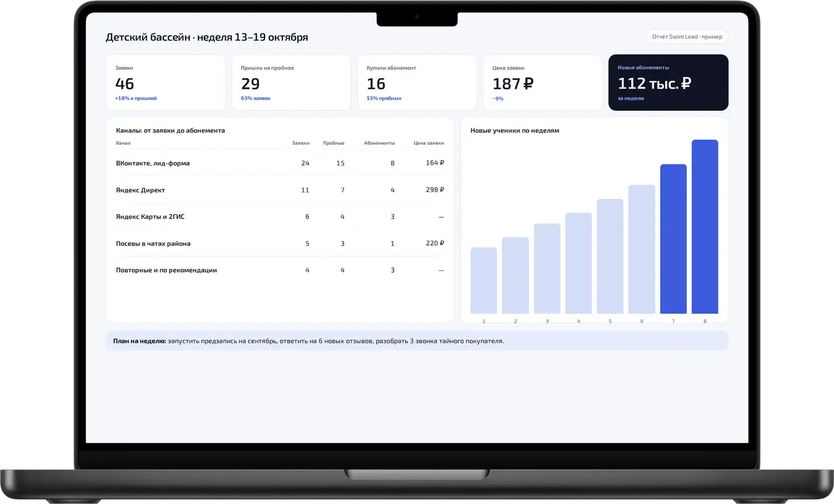Select the dark blue week 7 bar
834x504 pixels.
(x=673, y=239)
